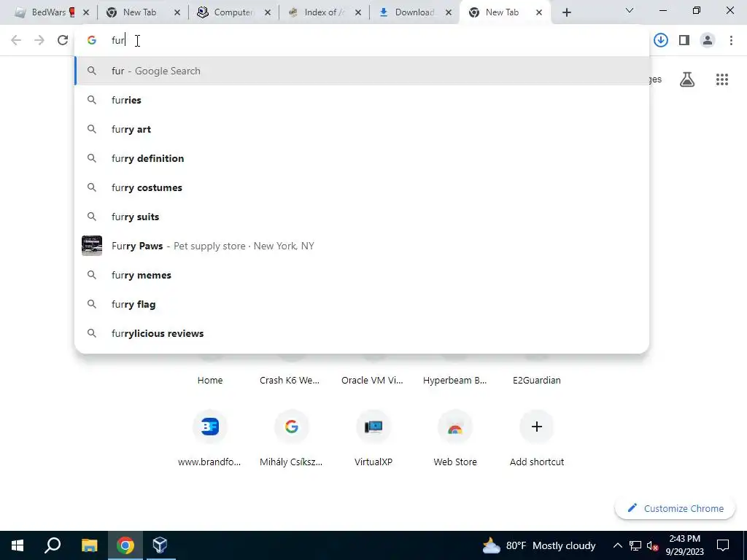The height and width of the screenshot is (560, 747).
Task: Select the 'furry definition' suggestion
Action: pos(362,158)
